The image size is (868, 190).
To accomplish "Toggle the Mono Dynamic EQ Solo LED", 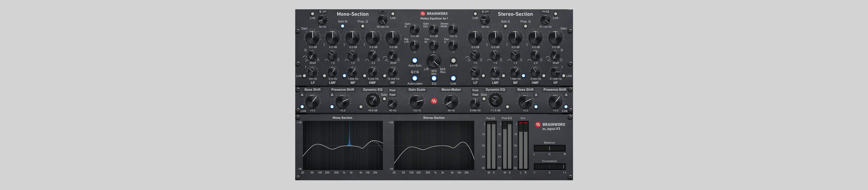I will 384,99.
